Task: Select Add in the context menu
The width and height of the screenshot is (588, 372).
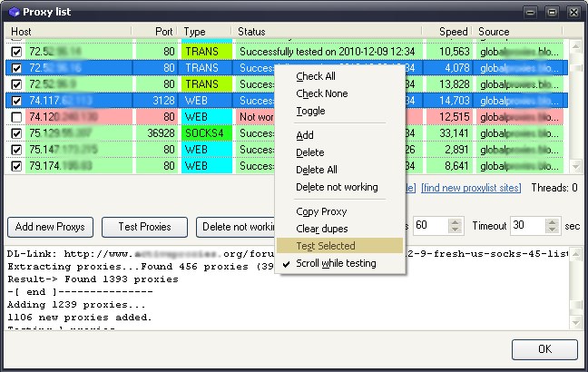Action: 339,135
